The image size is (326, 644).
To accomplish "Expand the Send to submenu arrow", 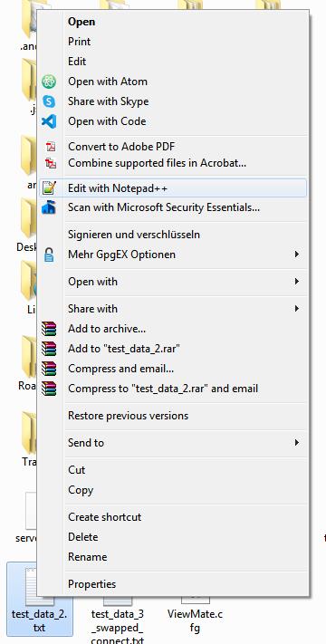I will 296,442.
